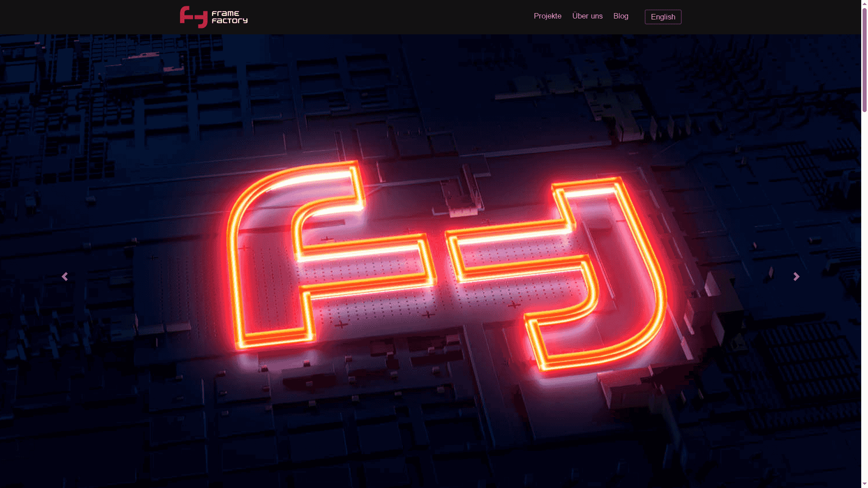
Task: Toggle the language setting in the navbar
Action: click(663, 17)
